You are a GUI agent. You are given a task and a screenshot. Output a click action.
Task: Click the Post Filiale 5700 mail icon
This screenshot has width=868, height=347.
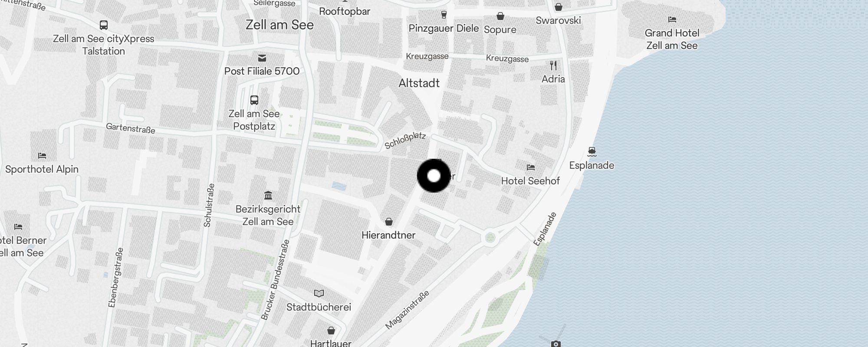pos(262,58)
